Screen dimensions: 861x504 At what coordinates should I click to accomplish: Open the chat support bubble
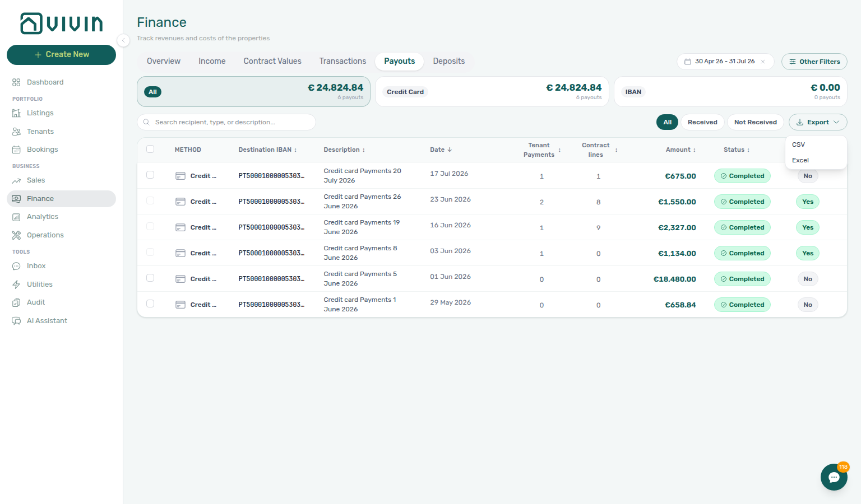click(834, 477)
